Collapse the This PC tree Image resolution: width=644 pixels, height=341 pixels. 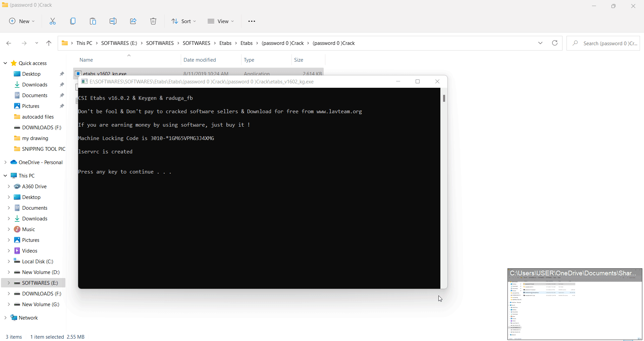[5, 176]
